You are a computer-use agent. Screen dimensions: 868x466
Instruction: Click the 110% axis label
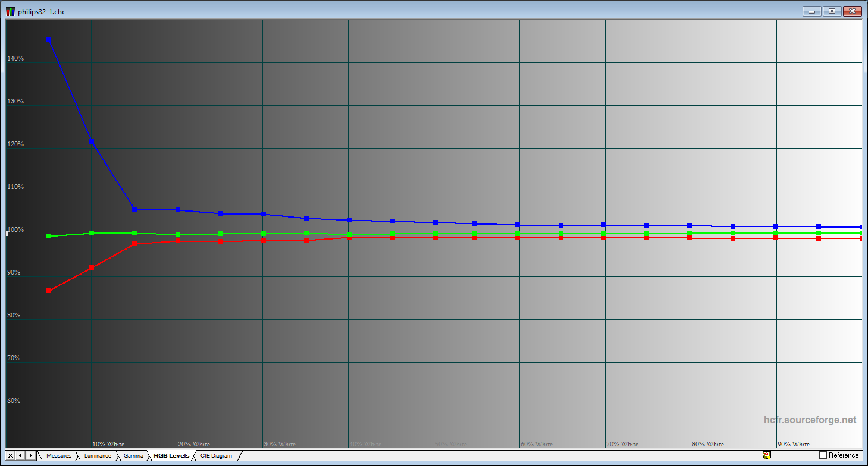(15, 187)
